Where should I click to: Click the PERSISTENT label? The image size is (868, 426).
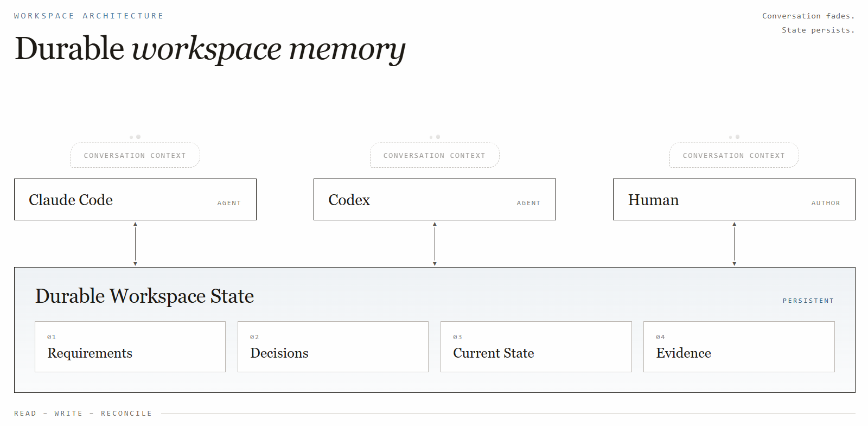[808, 301]
